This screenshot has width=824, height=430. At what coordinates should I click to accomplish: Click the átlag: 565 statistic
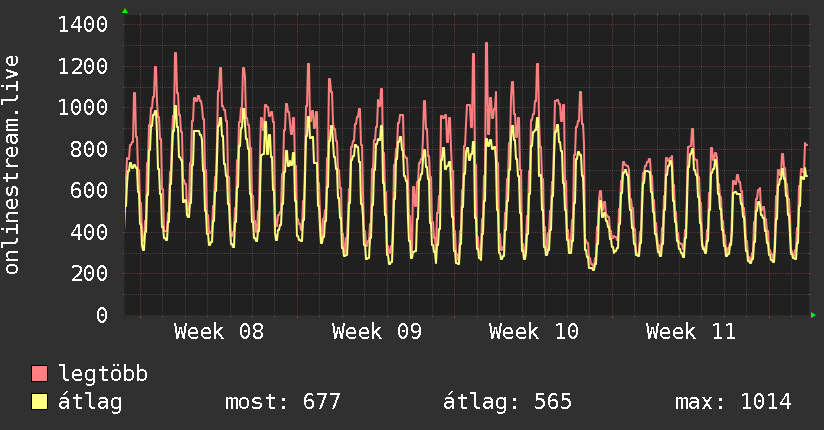tap(507, 402)
